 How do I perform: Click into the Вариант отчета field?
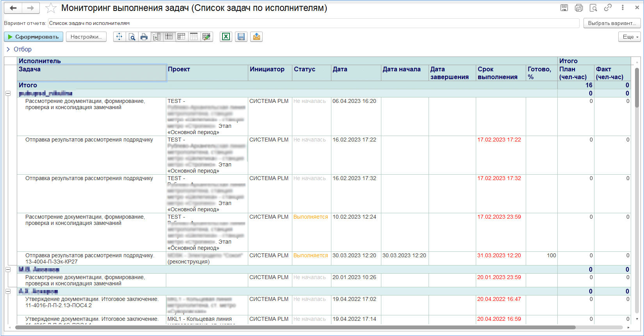click(x=313, y=23)
